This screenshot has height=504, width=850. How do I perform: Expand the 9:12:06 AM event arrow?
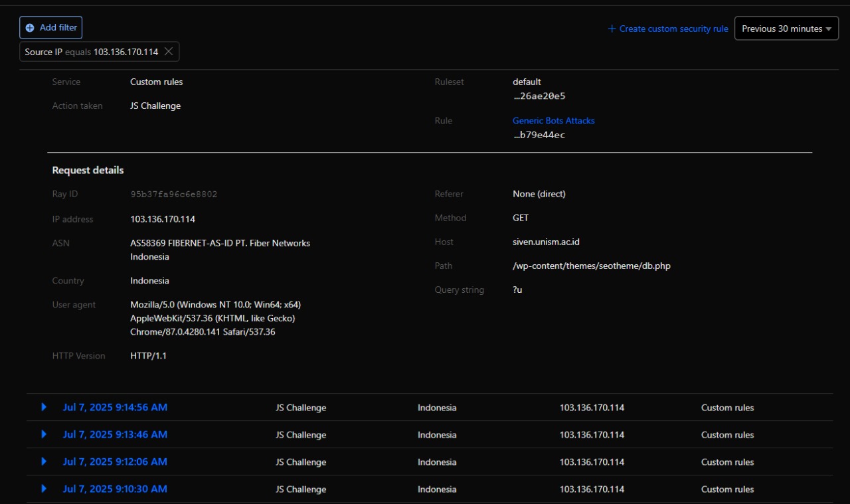click(x=44, y=462)
